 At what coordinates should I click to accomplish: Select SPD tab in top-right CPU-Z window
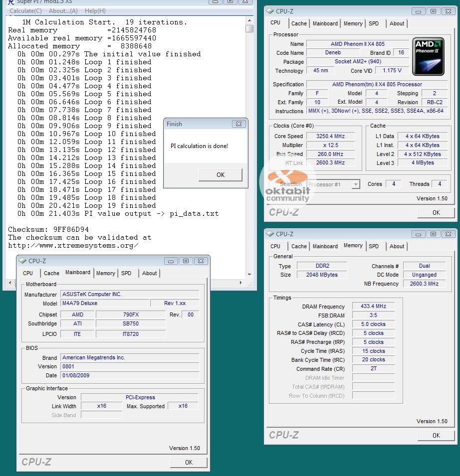click(374, 23)
